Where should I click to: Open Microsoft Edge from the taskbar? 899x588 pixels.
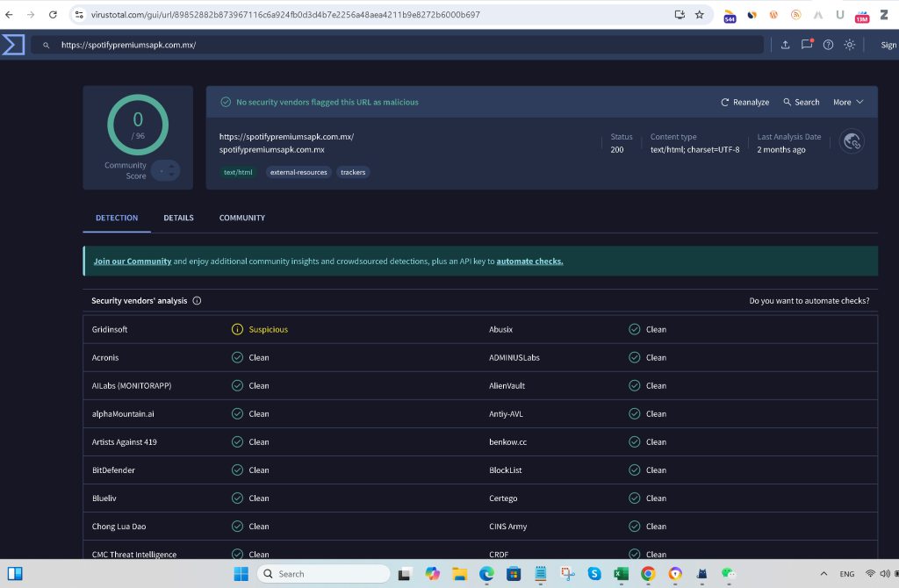[486, 574]
